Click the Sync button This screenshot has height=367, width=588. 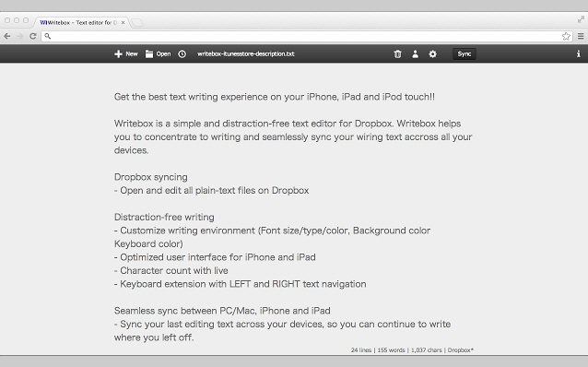tap(465, 54)
